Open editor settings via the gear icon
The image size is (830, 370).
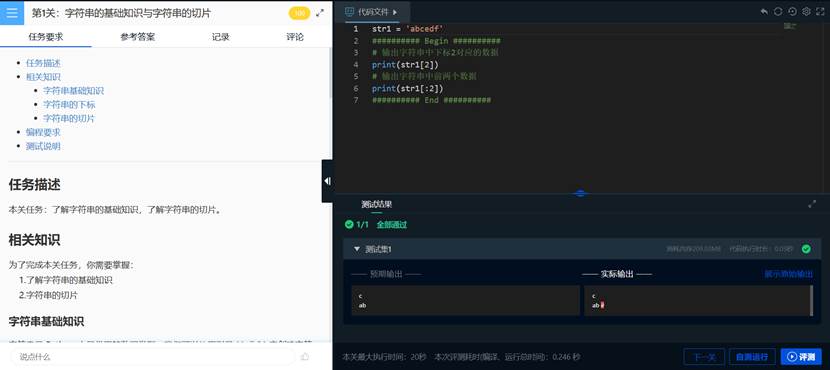806,12
